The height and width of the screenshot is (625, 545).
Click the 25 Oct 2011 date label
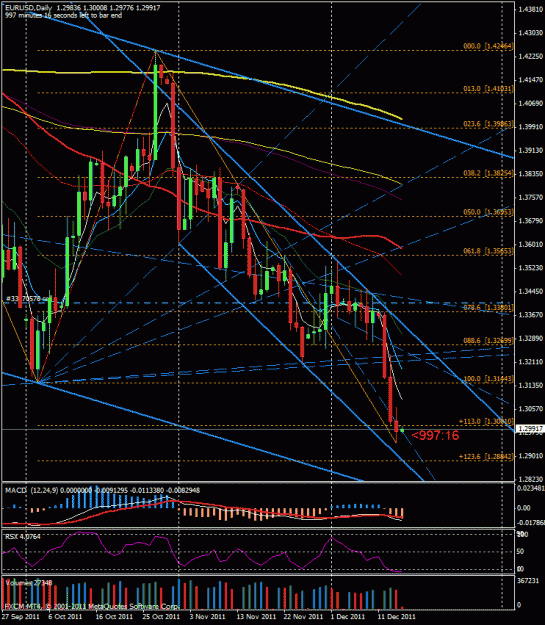click(161, 616)
